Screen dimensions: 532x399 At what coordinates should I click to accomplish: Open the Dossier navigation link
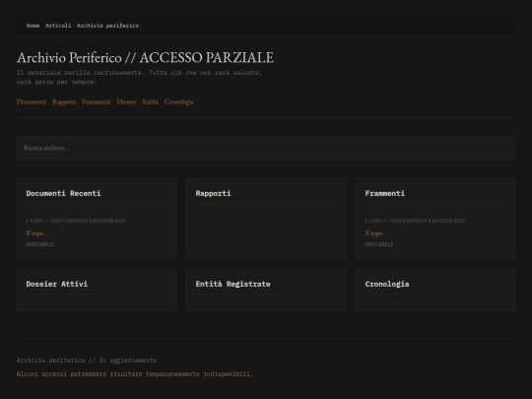126,101
